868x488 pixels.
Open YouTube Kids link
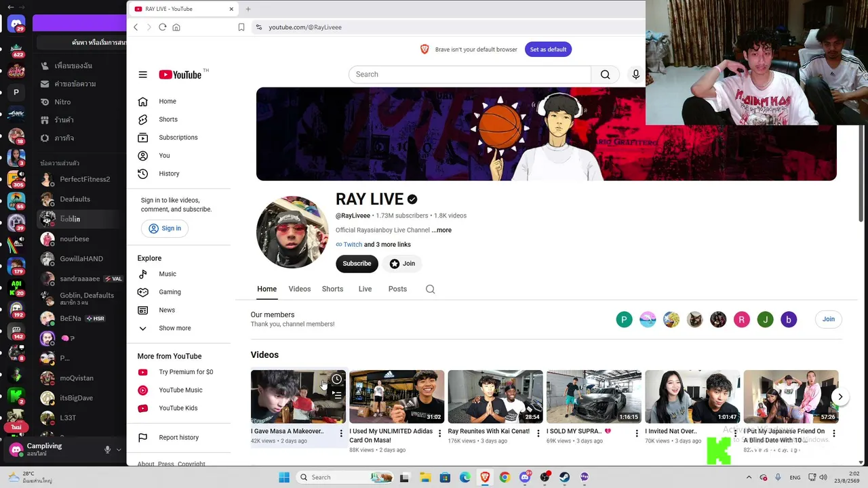click(x=178, y=408)
